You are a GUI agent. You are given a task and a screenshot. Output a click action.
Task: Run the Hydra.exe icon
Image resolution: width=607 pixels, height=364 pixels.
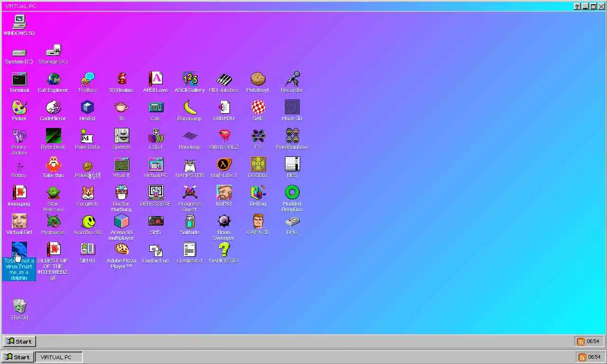click(53, 221)
